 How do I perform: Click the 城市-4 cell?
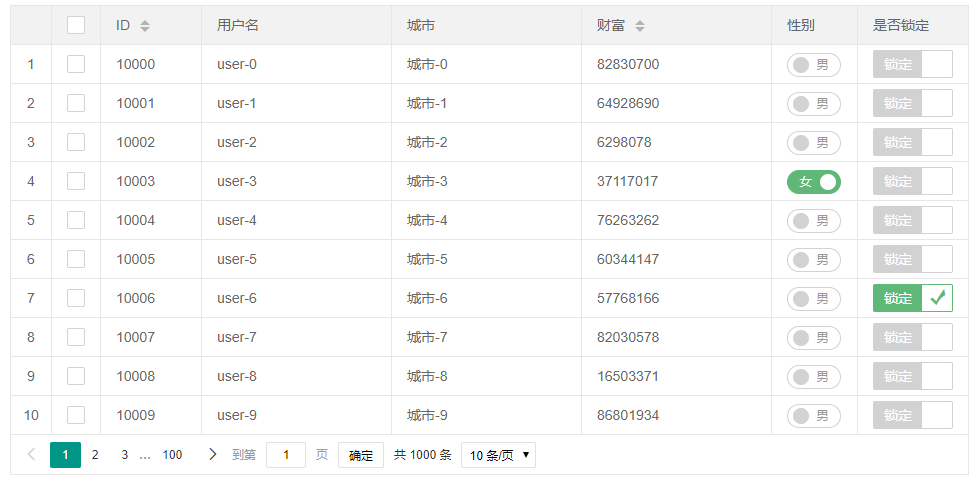(x=427, y=220)
